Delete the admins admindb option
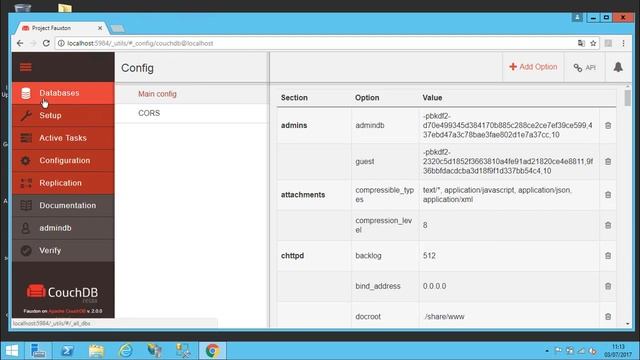The height and width of the screenshot is (360, 640). (x=608, y=125)
